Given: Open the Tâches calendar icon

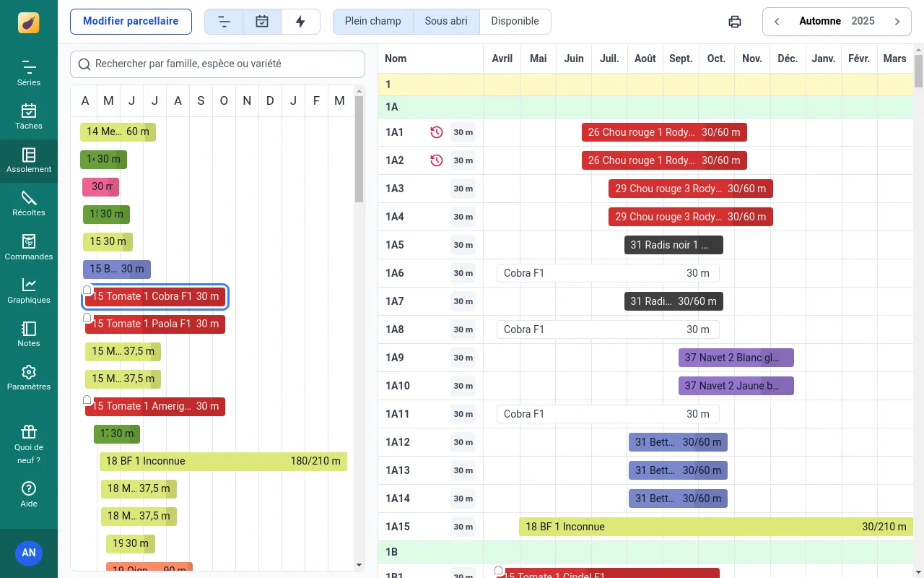Looking at the screenshot, I should (x=29, y=117).
